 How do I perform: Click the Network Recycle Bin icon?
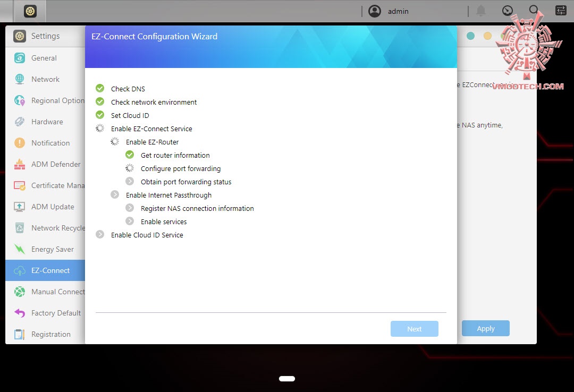(x=20, y=228)
